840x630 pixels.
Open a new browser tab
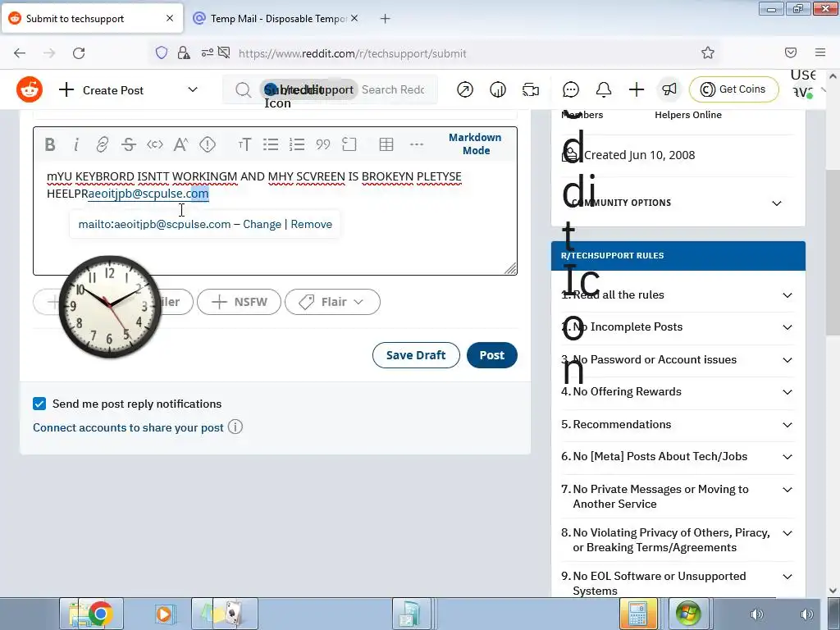click(x=386, y=18)
